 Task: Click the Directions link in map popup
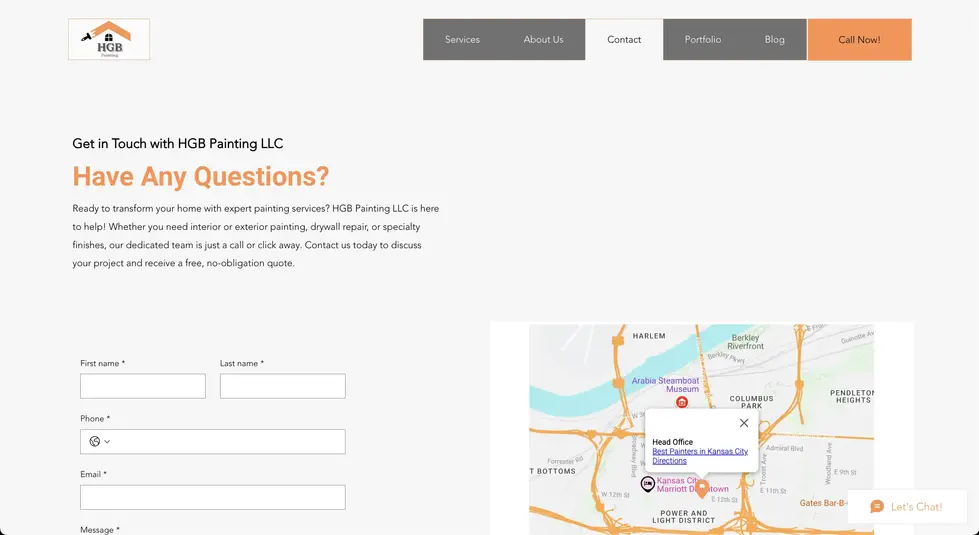pos(669,461)
